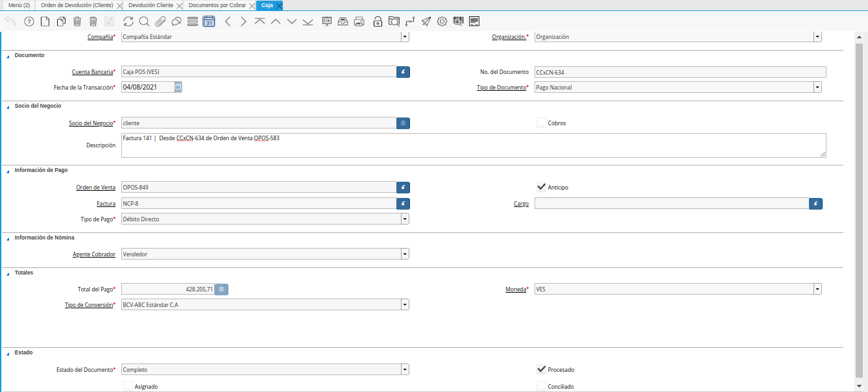Open archive with inbox tray icon
Image resolution: width=868 pixels, height=392 pixels.
[343, 21]
